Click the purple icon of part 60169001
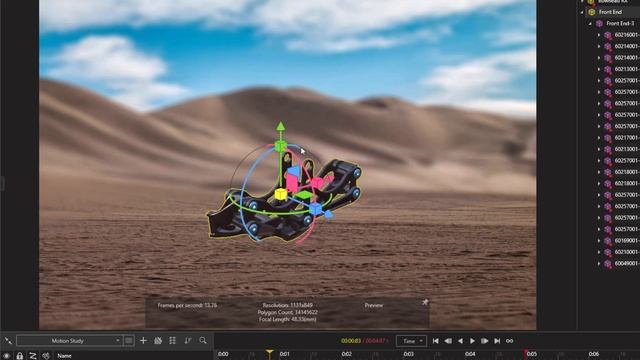The height and width of the screenshot is (360, 640). click(x=608, y=241)
